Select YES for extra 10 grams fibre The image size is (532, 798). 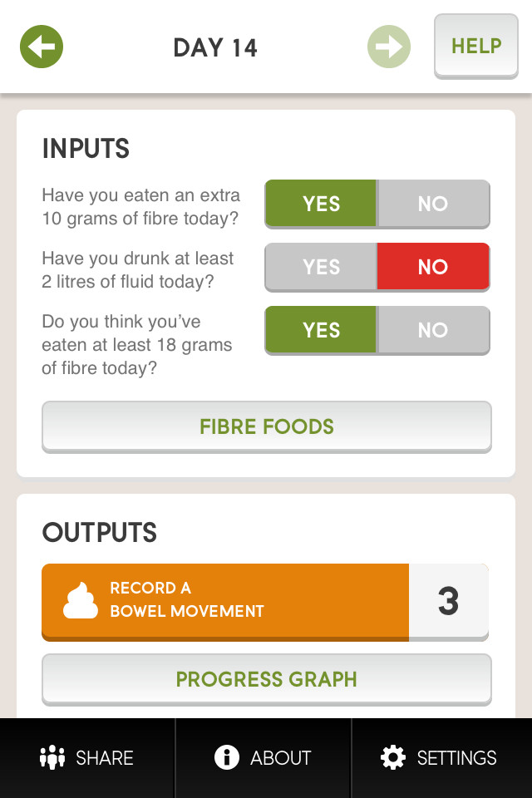321,204
